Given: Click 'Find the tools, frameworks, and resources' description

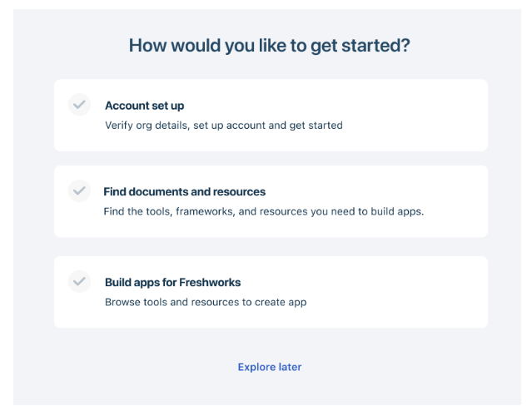Looking at the screenshot, I should tap(264, 211).
